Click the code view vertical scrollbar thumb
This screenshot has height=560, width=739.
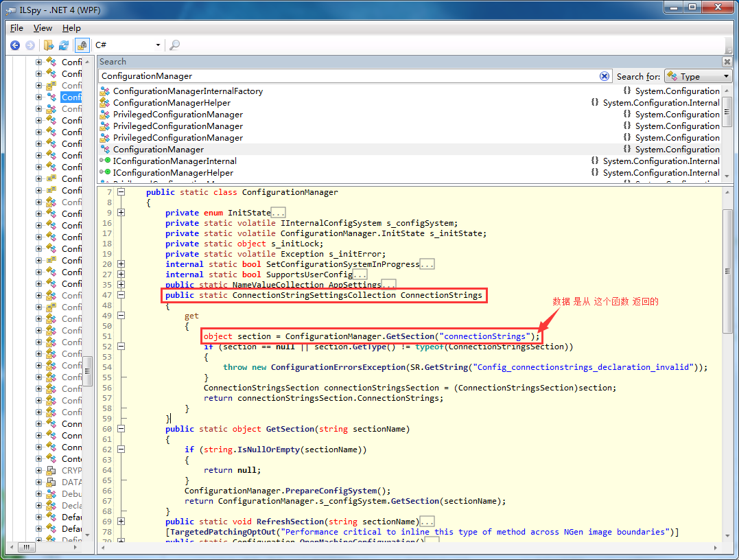point(727,271)
